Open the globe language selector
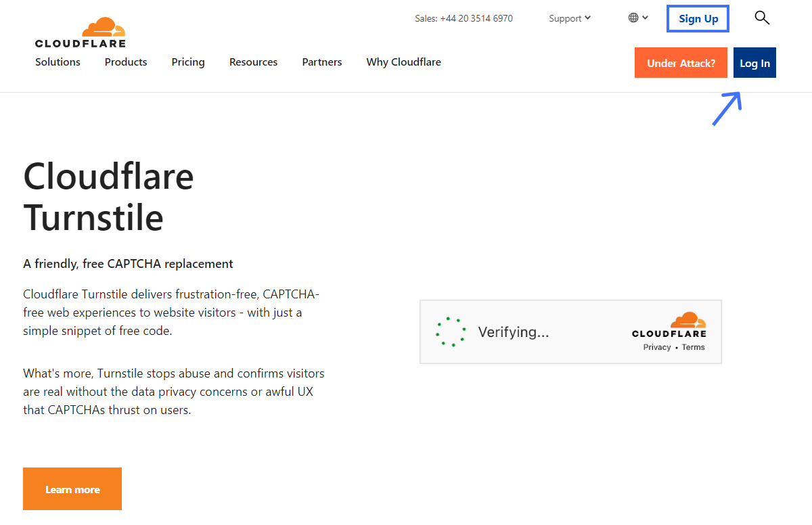The height and width of the screenshot is (525, 812). 637,18
